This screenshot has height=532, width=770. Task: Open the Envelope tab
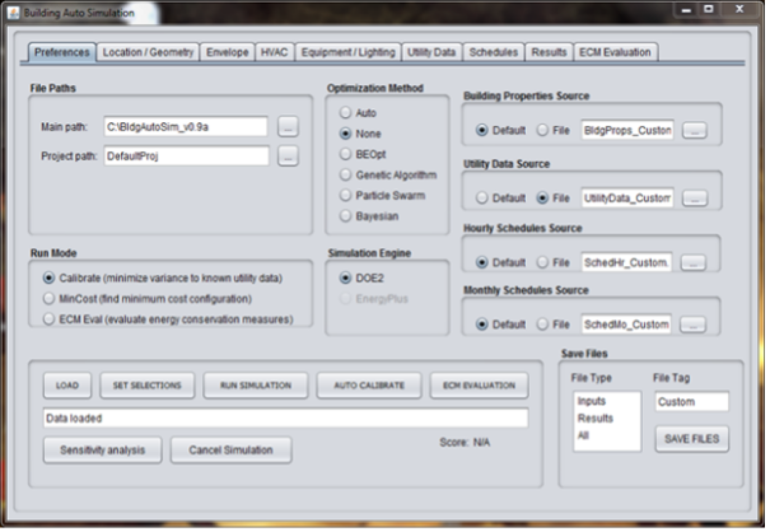coord(227,52)
